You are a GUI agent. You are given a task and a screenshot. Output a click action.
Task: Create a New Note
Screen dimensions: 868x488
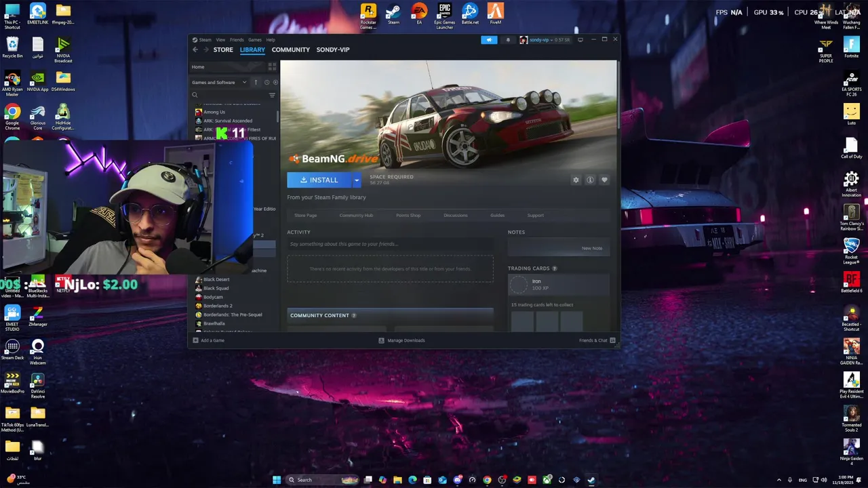(x=591, y=248)
